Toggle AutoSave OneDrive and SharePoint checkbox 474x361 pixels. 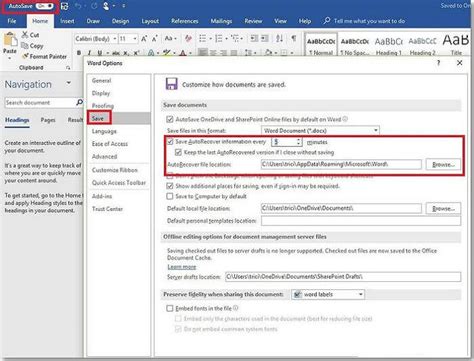(170, 119)
